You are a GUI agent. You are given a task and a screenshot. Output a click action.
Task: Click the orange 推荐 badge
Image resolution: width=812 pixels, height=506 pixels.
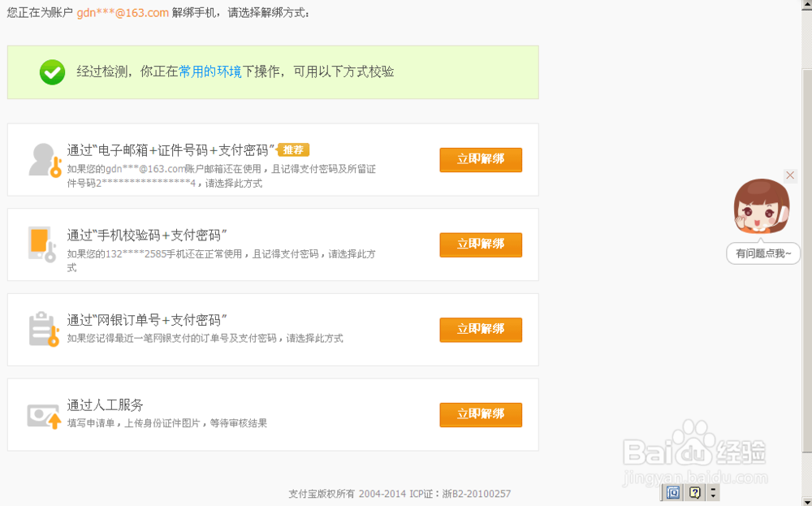(293, 149)
